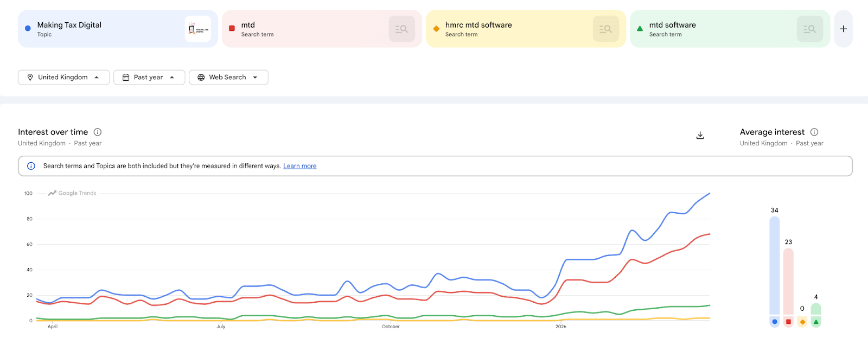Click the calendar icon in Past year filter
Image resolution: width=868 pixels, height=338 pixels.
click(126, 77)
